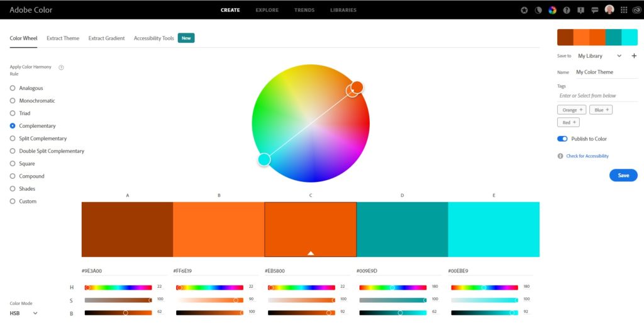Select the dark brown swatch A
Screen dimensions: 644x325
point(127,229)
